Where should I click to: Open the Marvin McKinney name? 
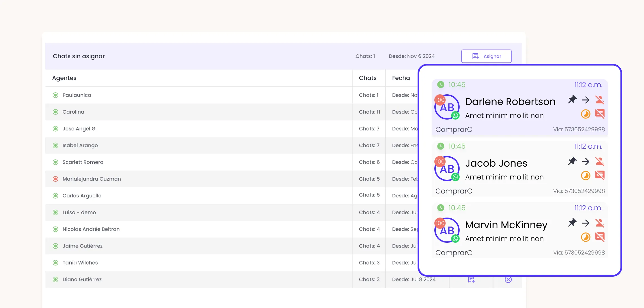[x=506, y=225]
